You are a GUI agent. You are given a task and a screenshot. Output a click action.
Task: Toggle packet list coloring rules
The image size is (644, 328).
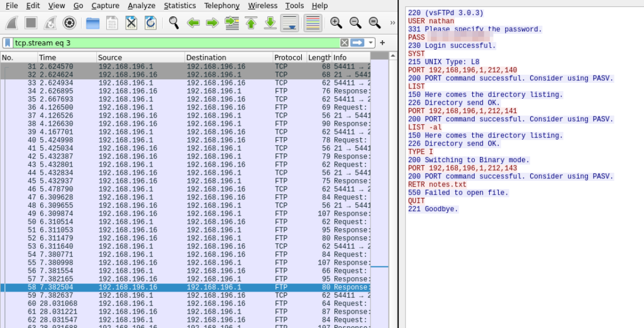tap(313, 23)
